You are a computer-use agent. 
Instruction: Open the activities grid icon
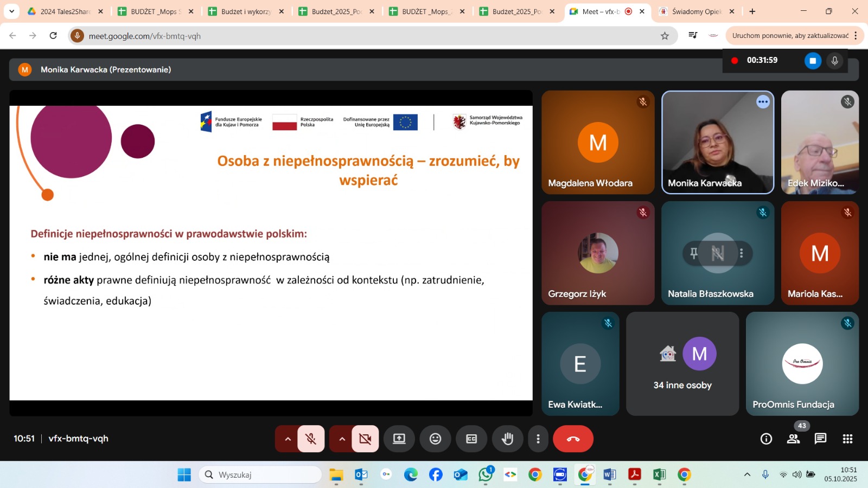847,439
